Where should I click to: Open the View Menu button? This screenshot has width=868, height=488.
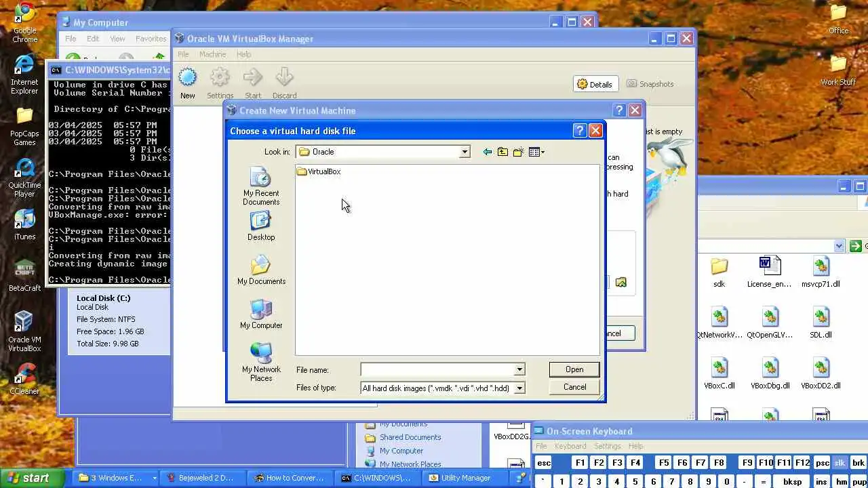pos(536,152)
